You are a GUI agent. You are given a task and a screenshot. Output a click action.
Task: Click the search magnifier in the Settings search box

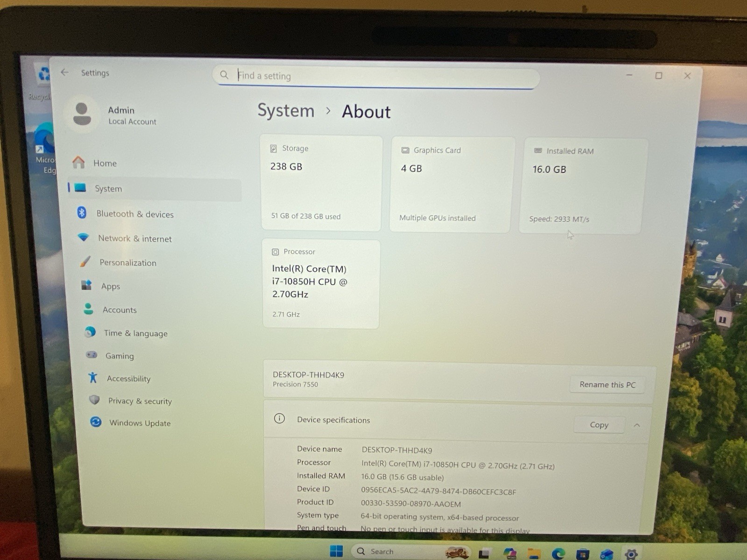224,75
